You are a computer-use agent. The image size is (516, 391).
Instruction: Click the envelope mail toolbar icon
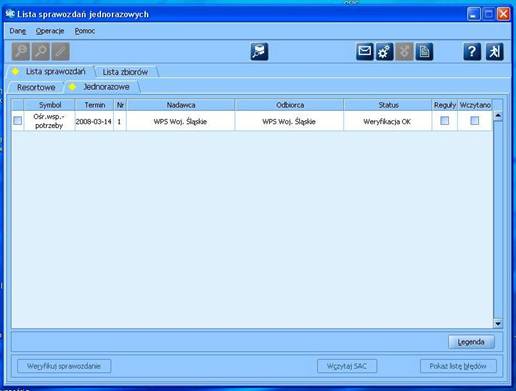pos(365,52)
